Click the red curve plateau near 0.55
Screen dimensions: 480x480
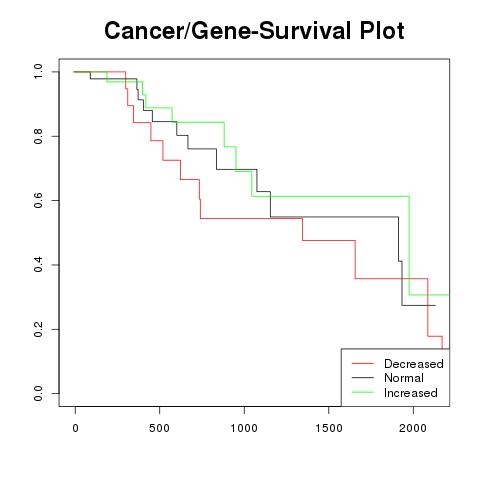coord(251,218)
